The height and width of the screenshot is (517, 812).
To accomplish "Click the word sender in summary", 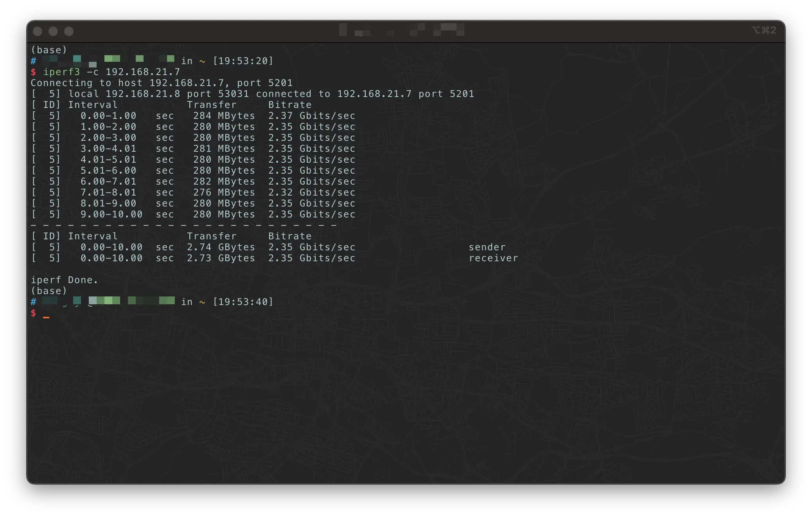I will (487, 247).
